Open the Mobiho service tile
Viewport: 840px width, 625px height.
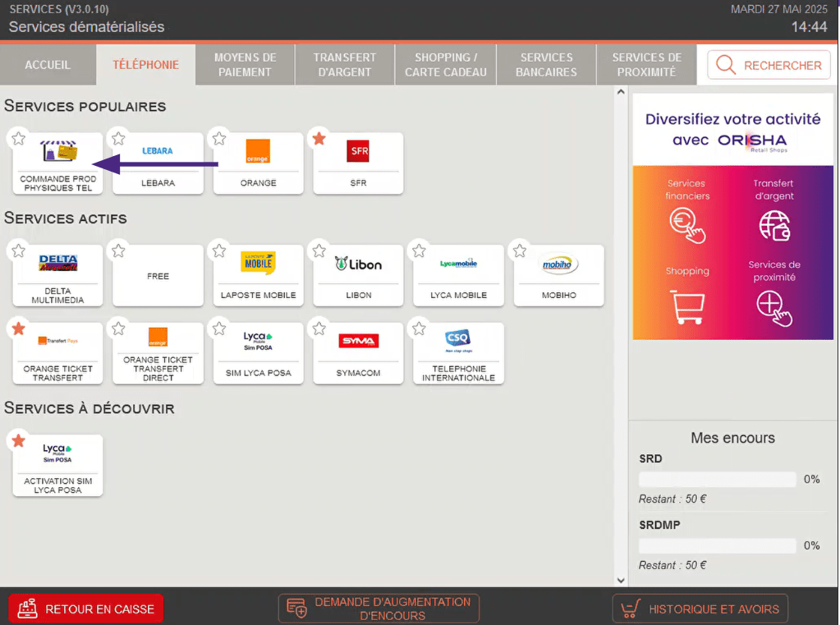558,275
